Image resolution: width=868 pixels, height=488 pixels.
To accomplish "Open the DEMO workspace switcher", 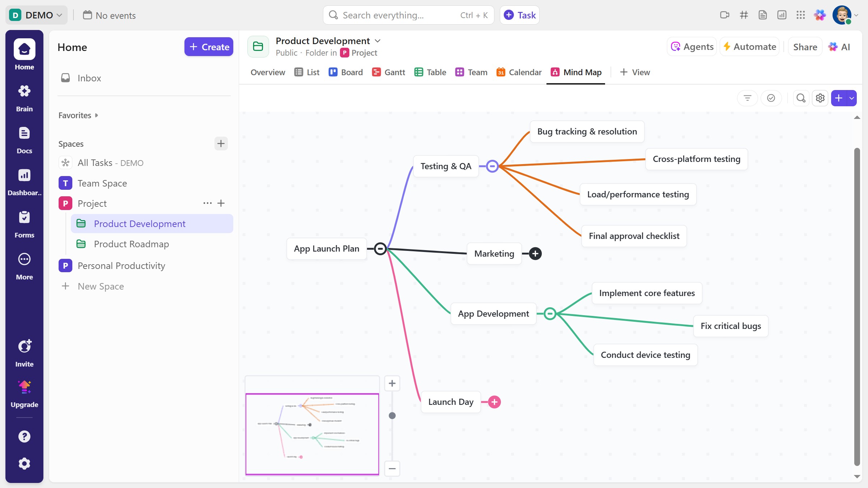I will (x=36, y=15).
